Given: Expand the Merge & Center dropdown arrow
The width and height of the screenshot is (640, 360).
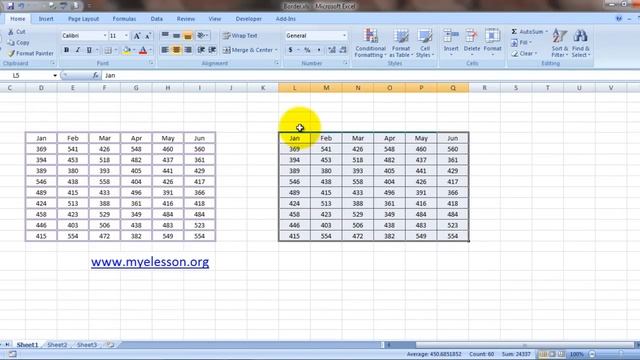Looking at the screenshot, I should pyautogui.click(x=276, y=50).
